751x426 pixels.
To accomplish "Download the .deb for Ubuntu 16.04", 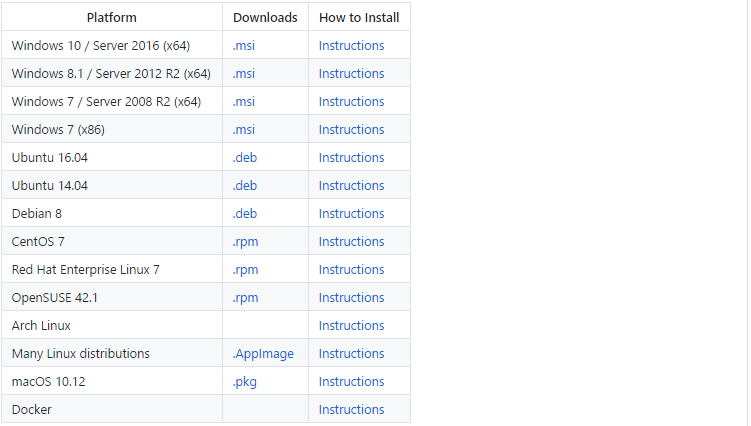I will click(245, 158).
